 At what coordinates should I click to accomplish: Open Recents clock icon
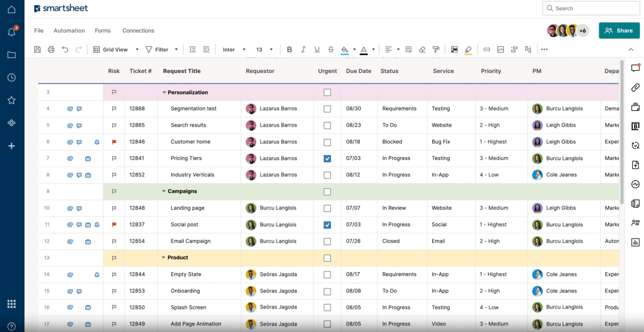[12, 78]
